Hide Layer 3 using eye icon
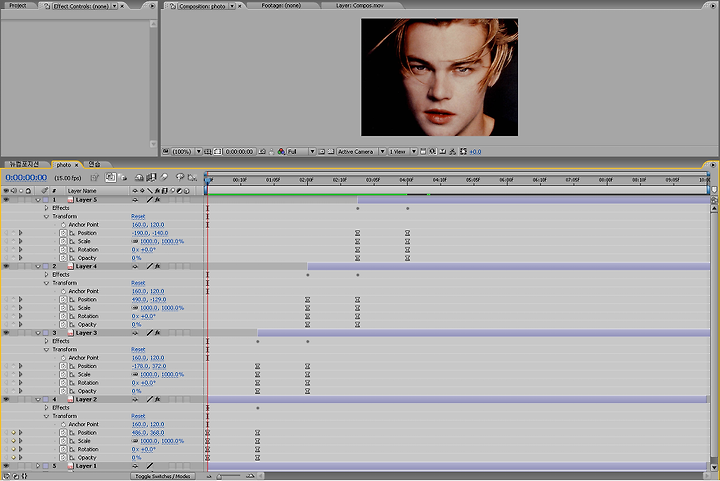The width and height of the screenshot is (720, 481). click(6, 333)
